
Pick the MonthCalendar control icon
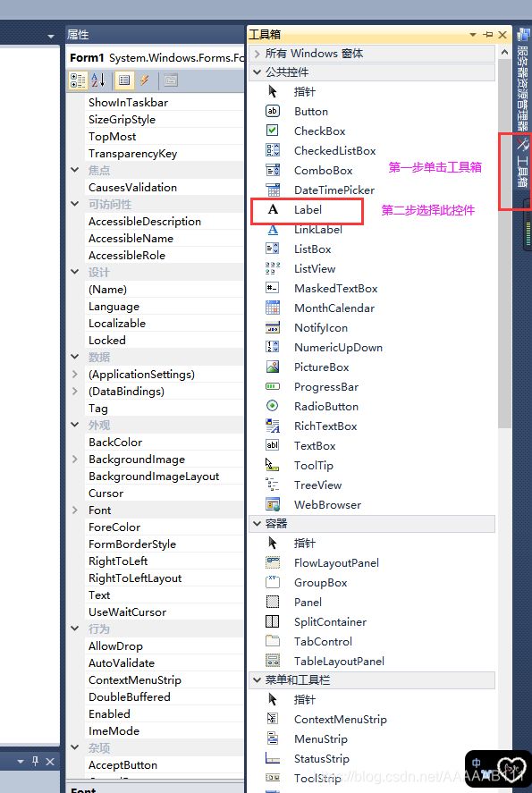[272, 308]
